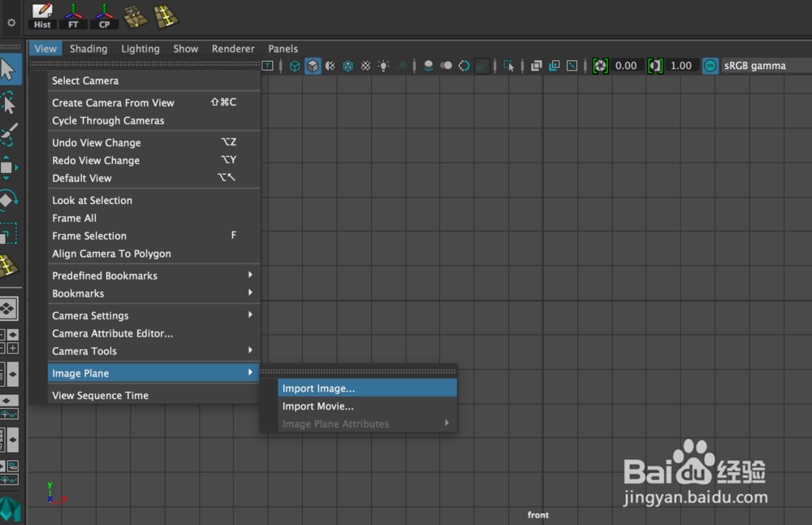
Task: Click the exposure aperture icon
Action: point(600,66)
